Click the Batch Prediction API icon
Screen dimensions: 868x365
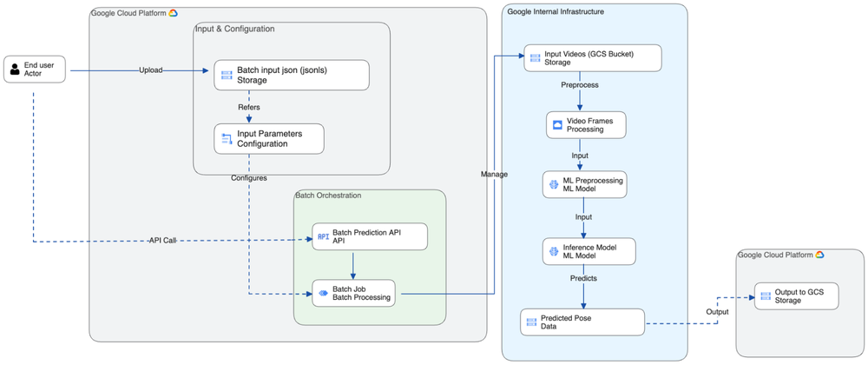click(x=323, y=236)
